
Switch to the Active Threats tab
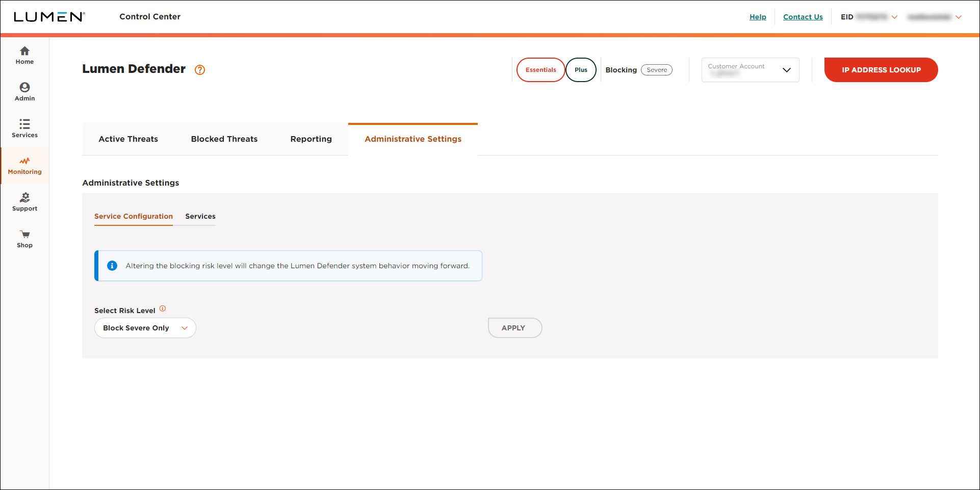pos(128,139)
